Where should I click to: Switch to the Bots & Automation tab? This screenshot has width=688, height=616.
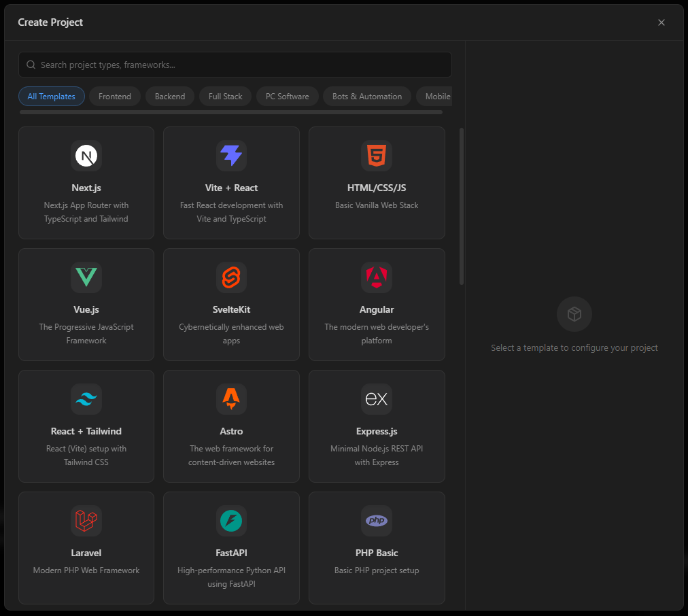click(367, 96)
